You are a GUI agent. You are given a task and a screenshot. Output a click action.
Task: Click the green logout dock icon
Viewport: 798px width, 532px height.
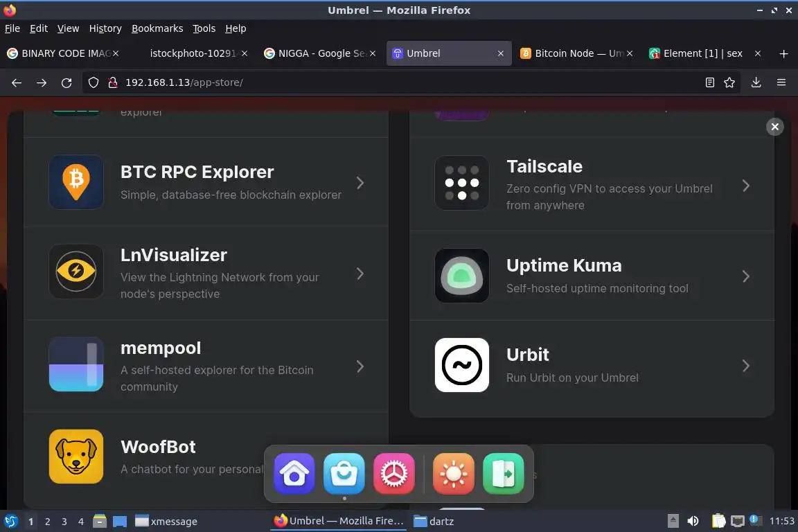pos(504,473)
